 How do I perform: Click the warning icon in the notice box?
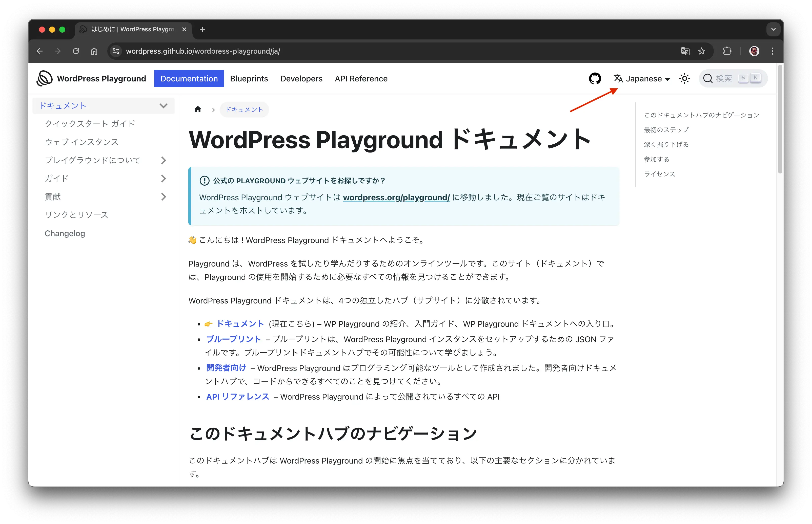click(x=204, y=181)
